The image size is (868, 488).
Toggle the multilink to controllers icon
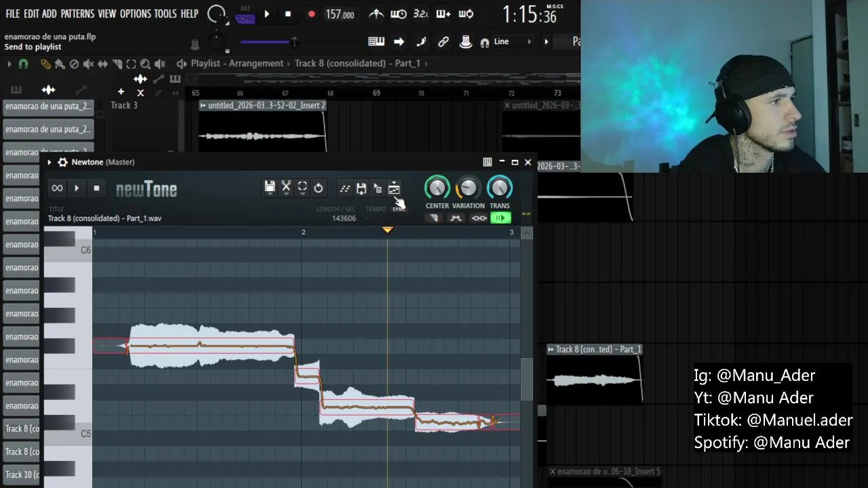[443, 42]
